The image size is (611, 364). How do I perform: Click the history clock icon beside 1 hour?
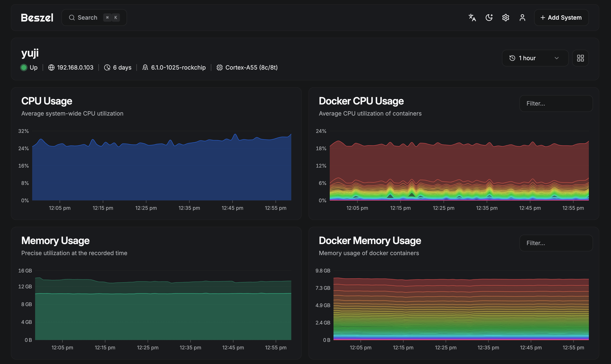tap(512, 58)
